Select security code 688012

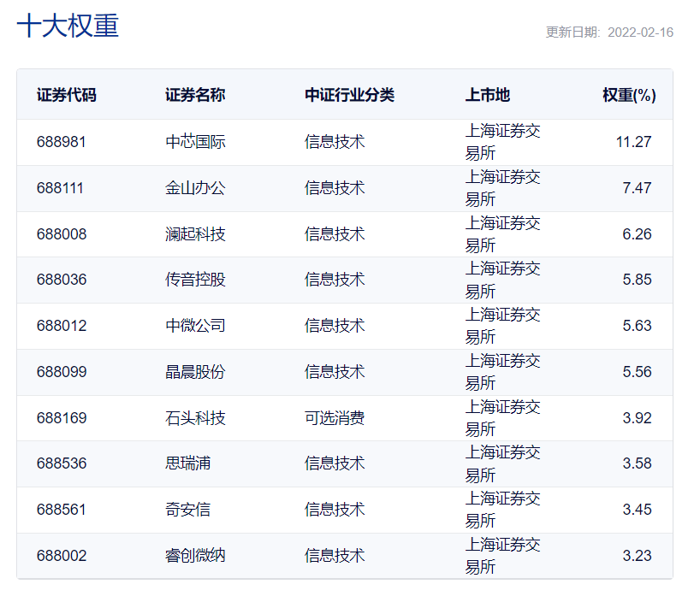click(x=62, y=326)
